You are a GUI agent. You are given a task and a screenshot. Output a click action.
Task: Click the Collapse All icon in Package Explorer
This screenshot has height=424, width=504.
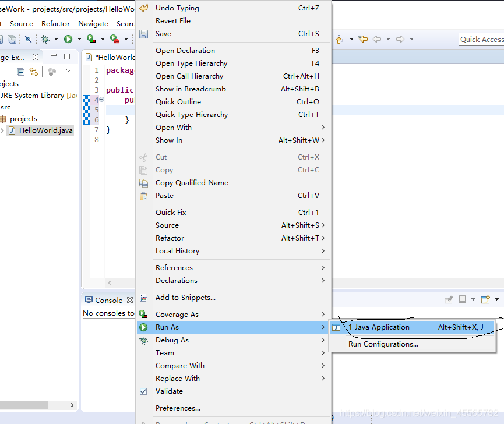pyautogui.click(x=20, y=72)
